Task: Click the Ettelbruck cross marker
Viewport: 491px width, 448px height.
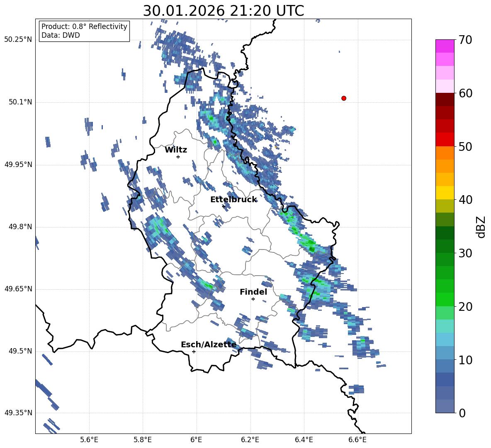Action: 224,206
